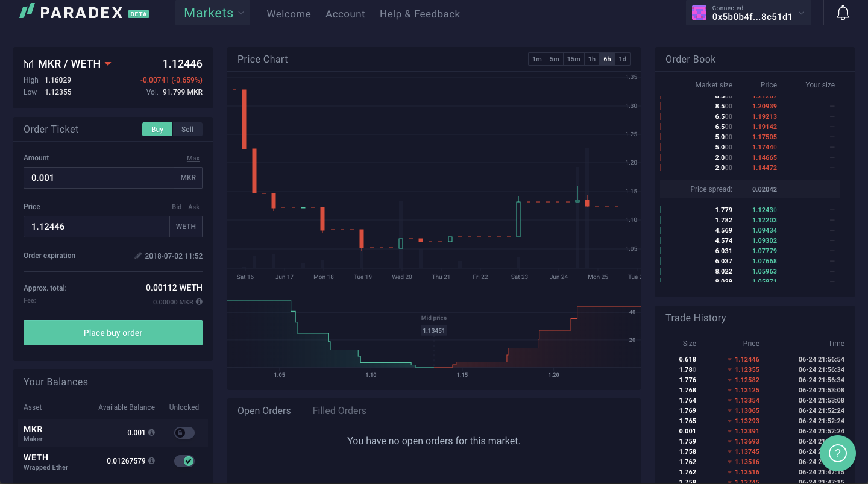Viewport: 868px width, 484px height.
Task: Disable the WETH unlocked toggle
Action: [x=184, y=460]
